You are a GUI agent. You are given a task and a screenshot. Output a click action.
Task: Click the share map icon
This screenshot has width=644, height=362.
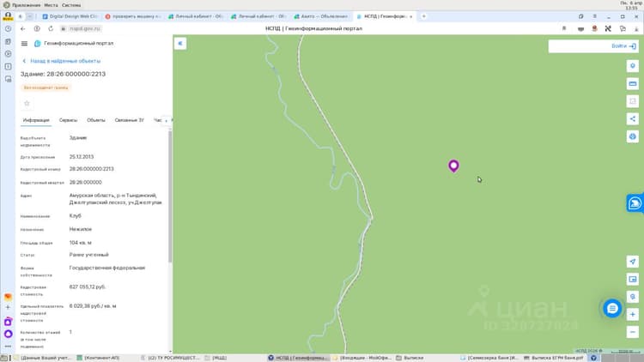(x=633, y=119)
